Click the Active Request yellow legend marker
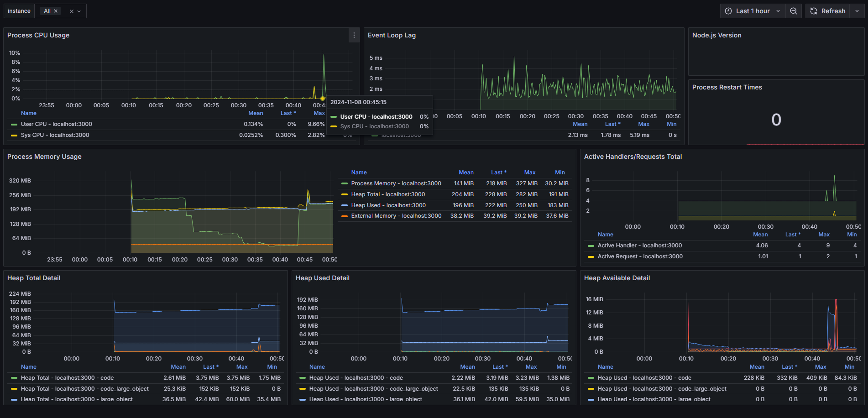The image size is (868, 418). [591, 257]
